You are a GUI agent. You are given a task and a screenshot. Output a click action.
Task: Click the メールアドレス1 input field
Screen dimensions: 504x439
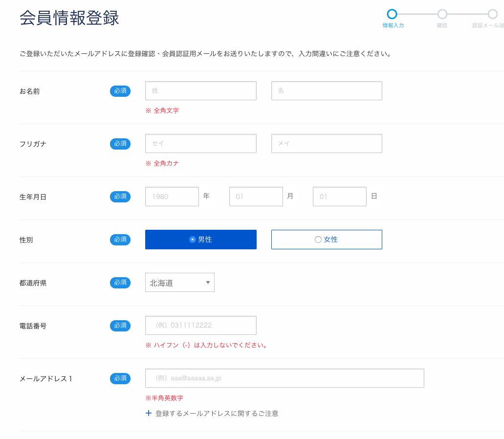click(x=285, y=378)
